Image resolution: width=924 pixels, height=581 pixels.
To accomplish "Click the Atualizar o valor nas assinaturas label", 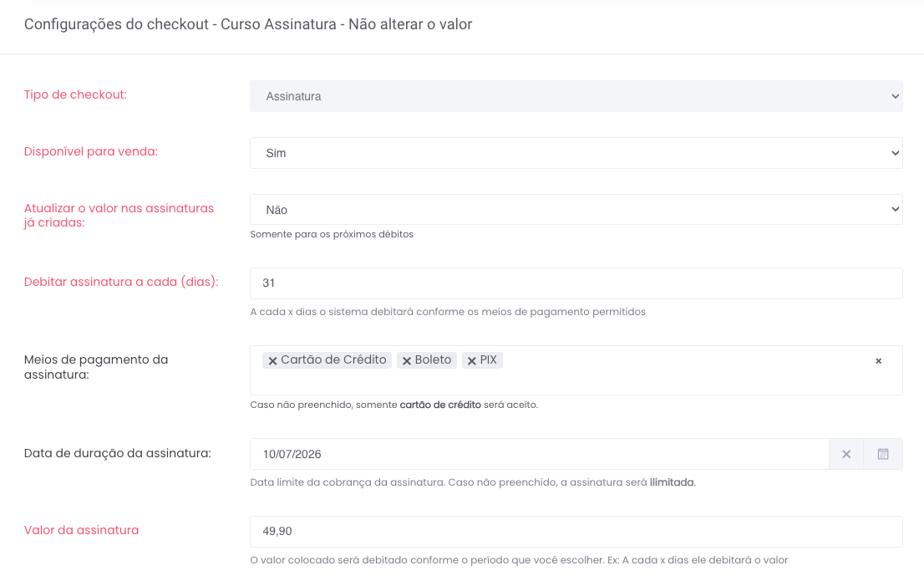I will click(x=119, y=216).
